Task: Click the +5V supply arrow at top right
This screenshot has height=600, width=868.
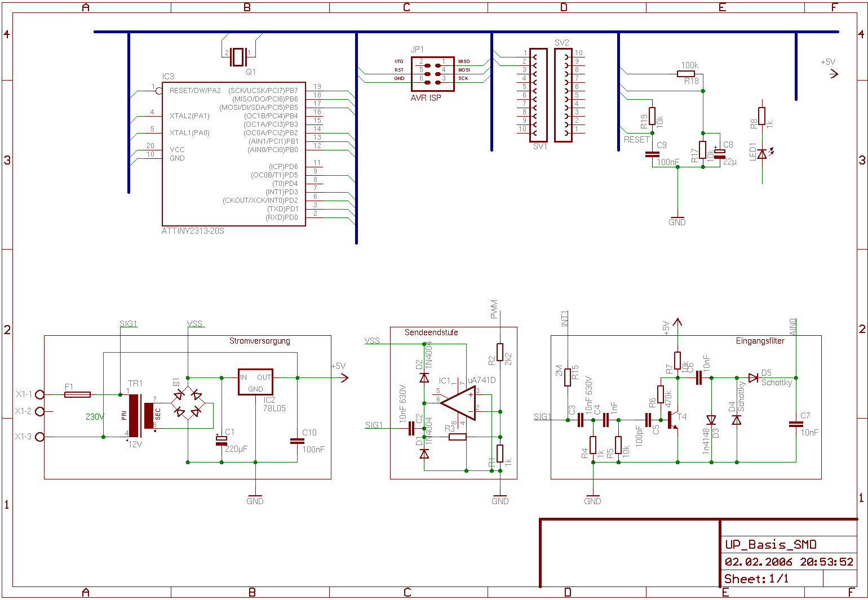Action: point(834,74)
